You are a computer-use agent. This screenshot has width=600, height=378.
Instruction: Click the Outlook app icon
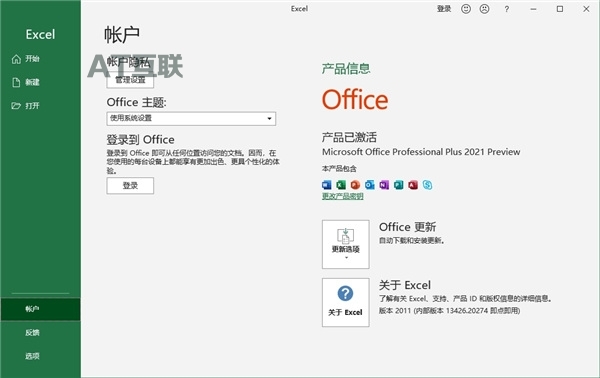(x=370, y=185)
